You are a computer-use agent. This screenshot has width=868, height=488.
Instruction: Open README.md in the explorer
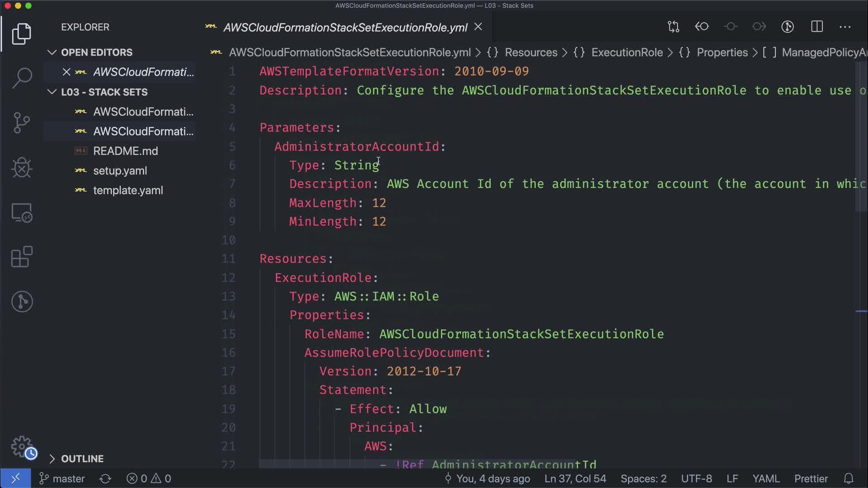point(125,151)
